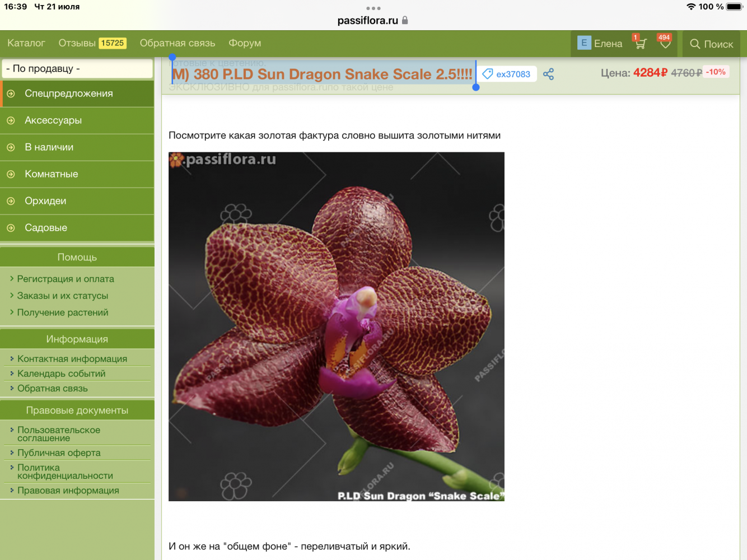
Task: Open the Регистрация и оплата help link
Action: click(x=66, y=279)
